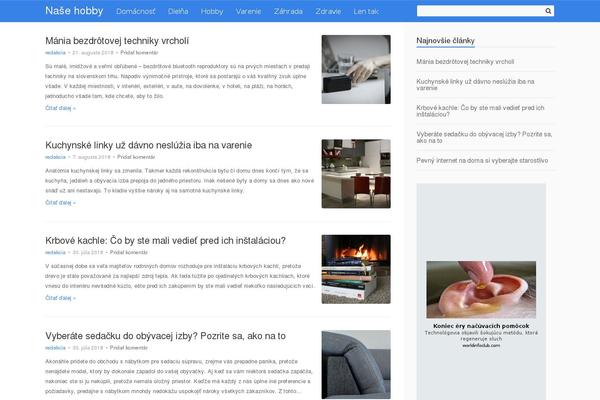Open article title Krbové kachle
Screen dimensions: 600x400
[165, 241]
